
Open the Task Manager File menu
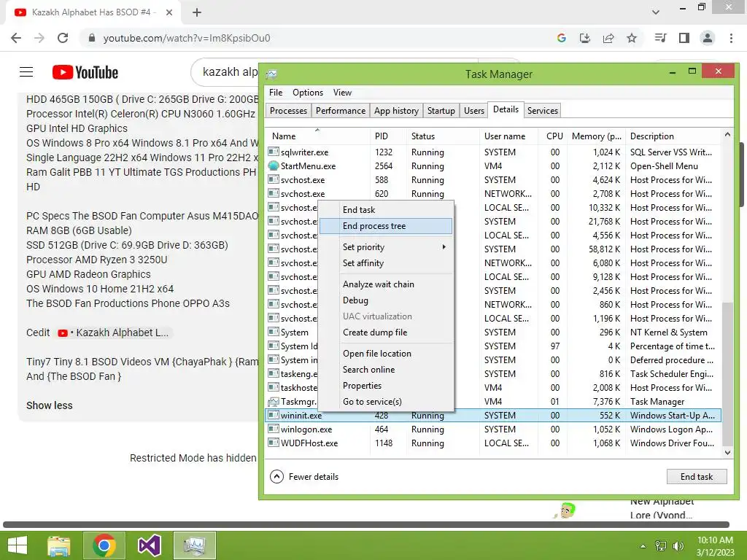[x=275, y=93]
